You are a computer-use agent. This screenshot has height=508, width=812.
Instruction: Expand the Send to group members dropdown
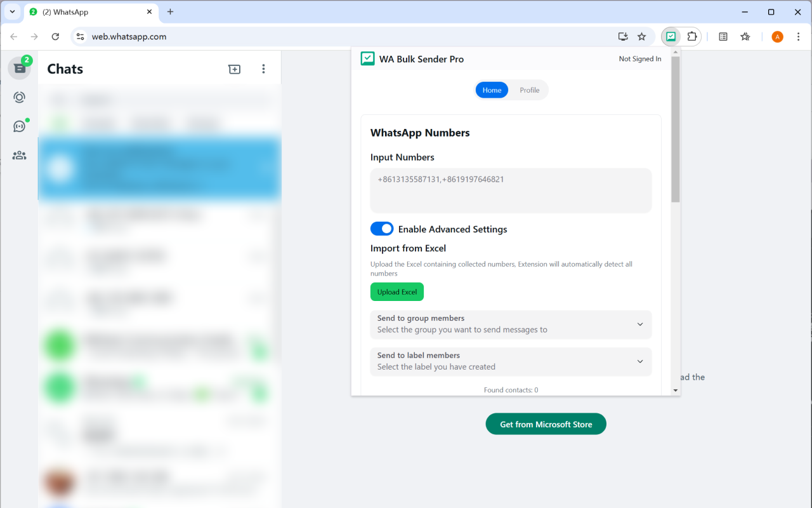coord(511,324)
